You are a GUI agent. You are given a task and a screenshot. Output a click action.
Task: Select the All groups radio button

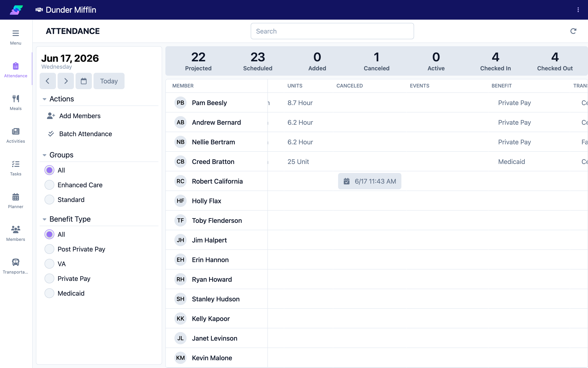[49, 170]
